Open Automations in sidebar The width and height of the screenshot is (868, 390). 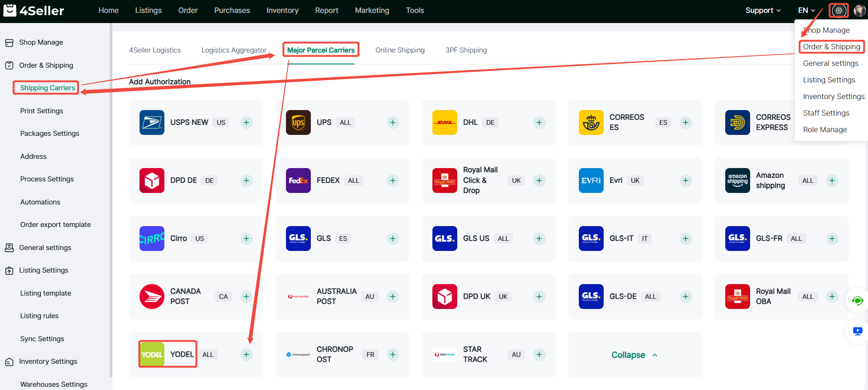40,202
